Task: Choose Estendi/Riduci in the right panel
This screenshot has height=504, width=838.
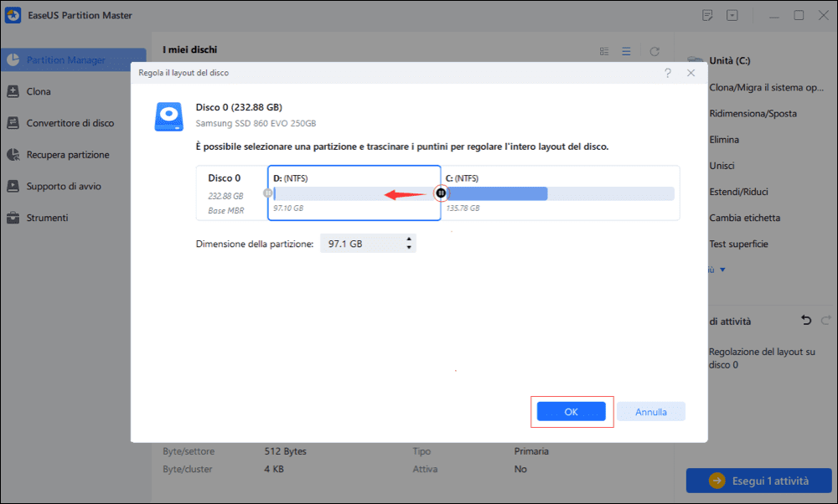Action: (x=738, y=192)
